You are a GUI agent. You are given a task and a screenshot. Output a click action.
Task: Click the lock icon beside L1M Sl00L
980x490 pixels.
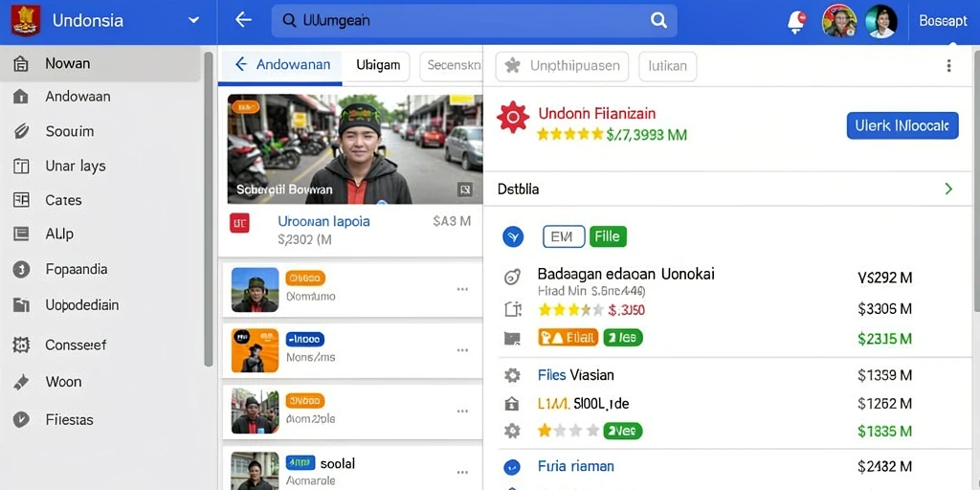point(512,404)
